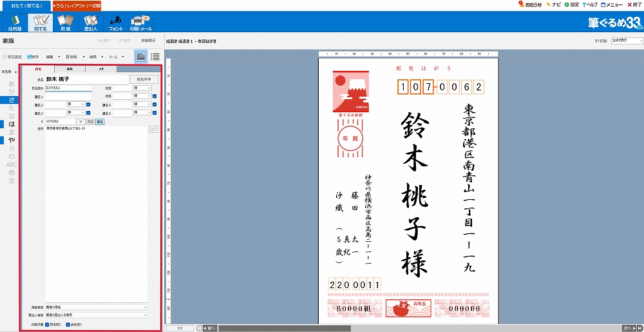Click the 姓名外字 button
The height and width of the screenshot is (332, 644).
click(x=144, y=79)
